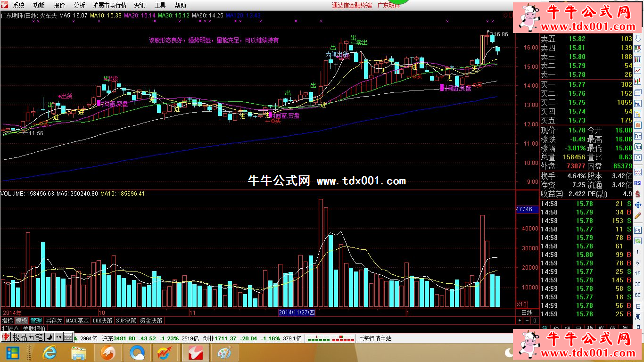This screenshot has height=362, width=644.
Task: Click the RSI indicator icon in sidebar
Action: [x=637, y=183]
